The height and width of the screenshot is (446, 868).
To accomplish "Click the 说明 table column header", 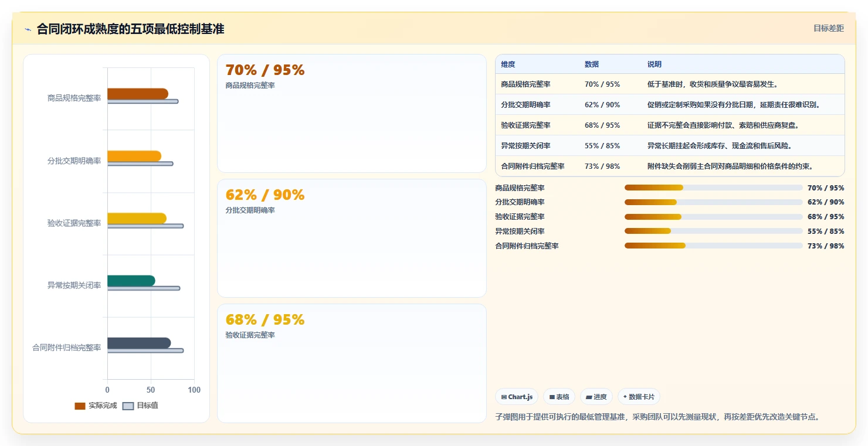I will pyautogui.click(x=655, y=64).
